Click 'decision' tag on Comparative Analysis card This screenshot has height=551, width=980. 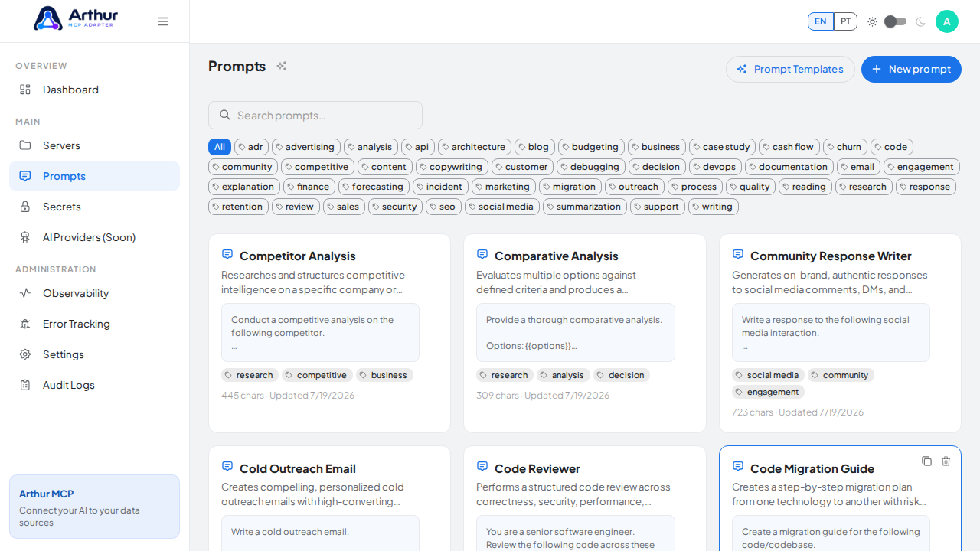tap(622, 375)
